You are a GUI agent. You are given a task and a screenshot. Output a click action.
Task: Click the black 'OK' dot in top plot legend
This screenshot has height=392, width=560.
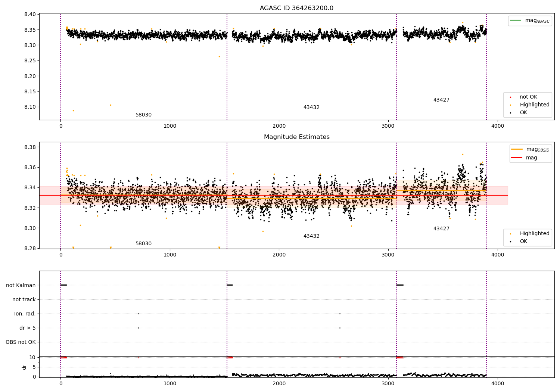coord(510,113)
